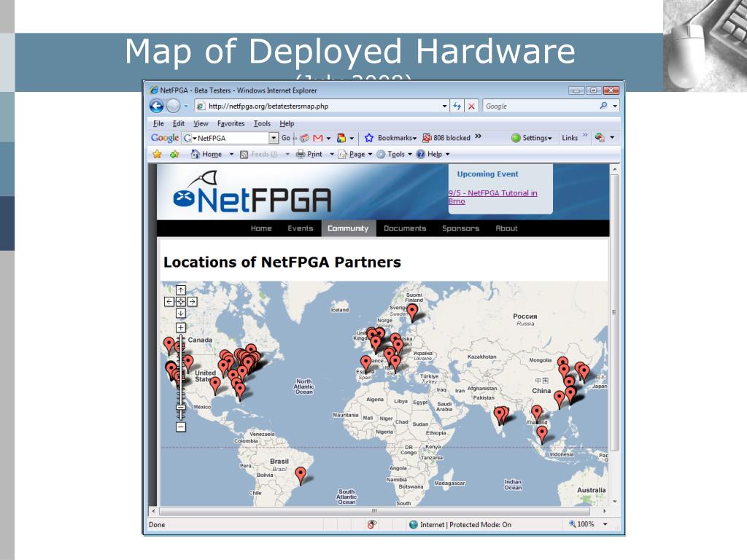Open the address bar history dropdown

[444, 106]
